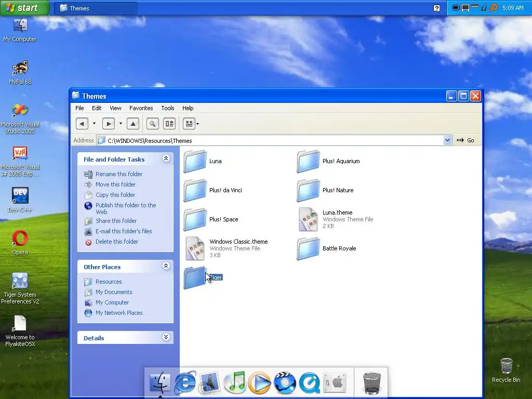Open the File menu
532x399 pixels.
pos(79,108)
